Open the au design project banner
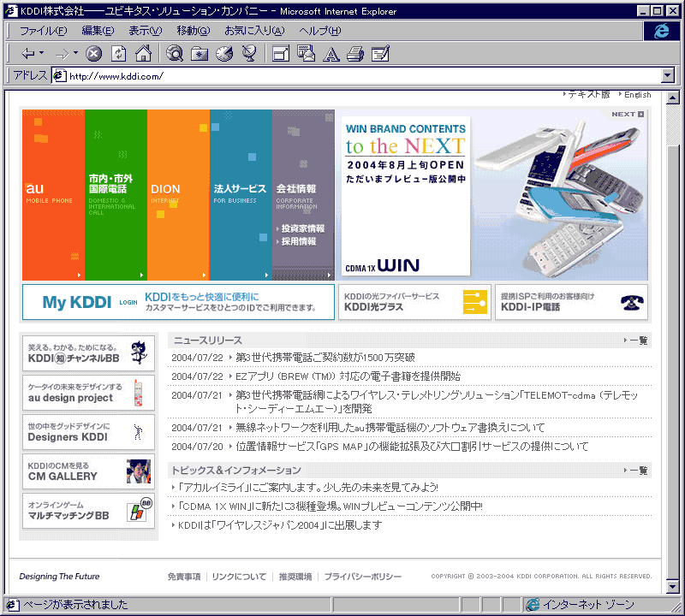 pos(88,393)
